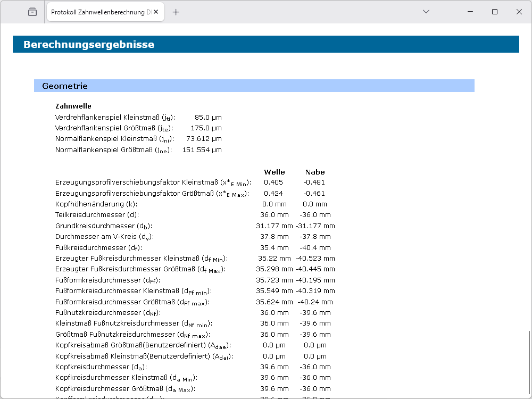Click the Geometrie section heading
This screenshot has width=532, height=399.
click(x=65, y=86)
